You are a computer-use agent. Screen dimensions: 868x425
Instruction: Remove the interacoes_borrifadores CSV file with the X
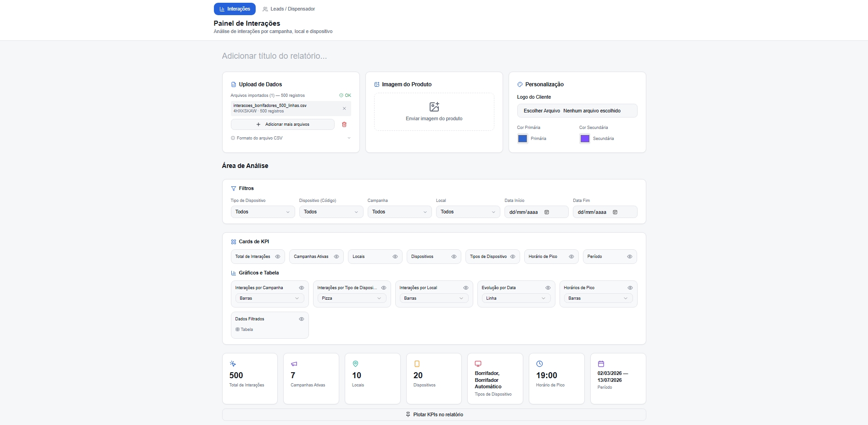(344, 108)
